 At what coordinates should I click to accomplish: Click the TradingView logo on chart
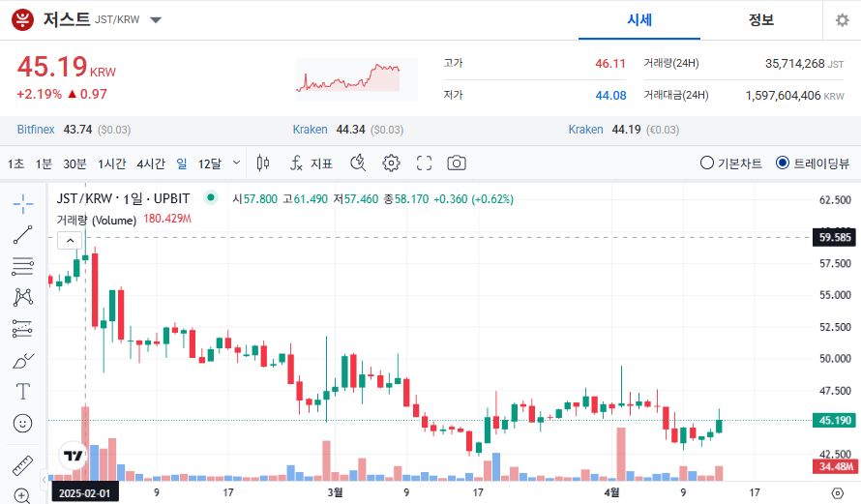click(73, 455)
